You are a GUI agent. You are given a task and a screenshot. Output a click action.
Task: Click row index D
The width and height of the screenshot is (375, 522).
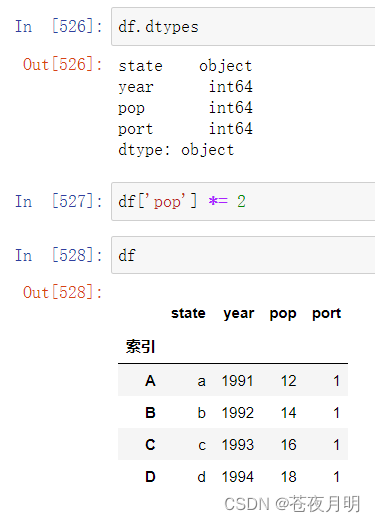[x=150, y=477]
